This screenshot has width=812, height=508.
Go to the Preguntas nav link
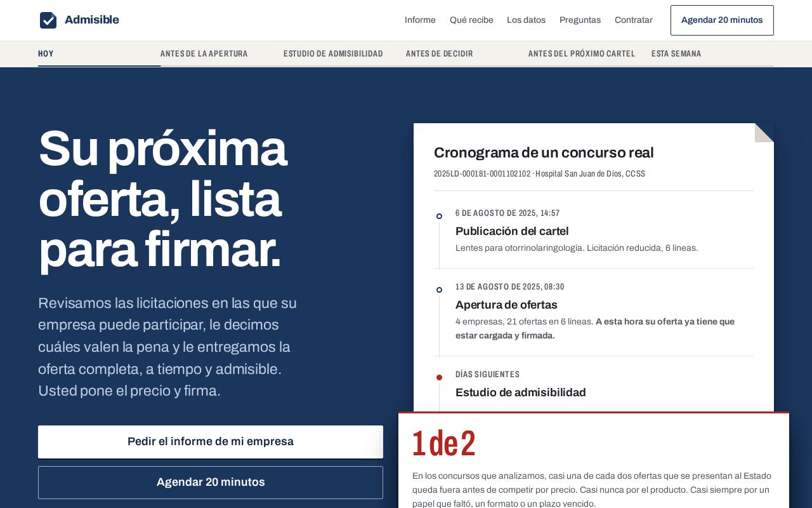pyautogui.click(x=580, y=20)
